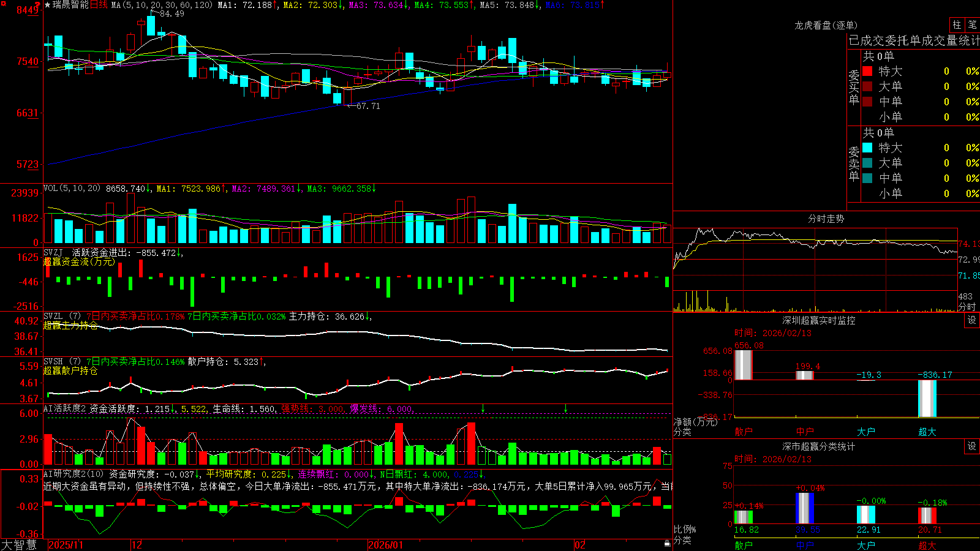Viewport: 980px width, 551px height.
Task: Click the 656.08 散户 bar in 实时监控
Action: 743,365
